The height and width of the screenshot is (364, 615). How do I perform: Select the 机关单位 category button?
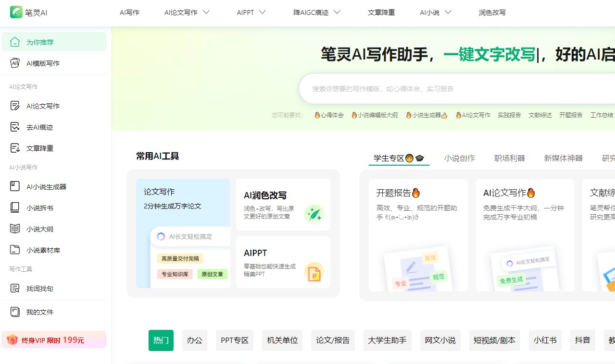coord(283,340)
